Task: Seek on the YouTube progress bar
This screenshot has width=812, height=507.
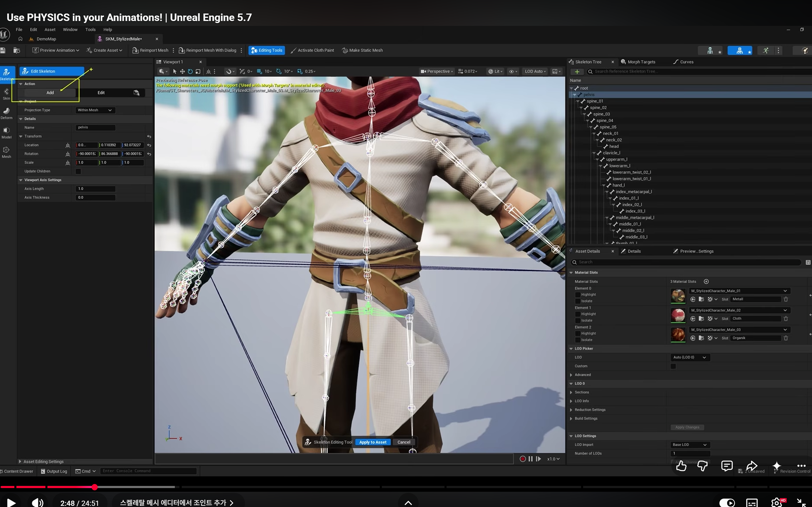Action: (406, 487)
